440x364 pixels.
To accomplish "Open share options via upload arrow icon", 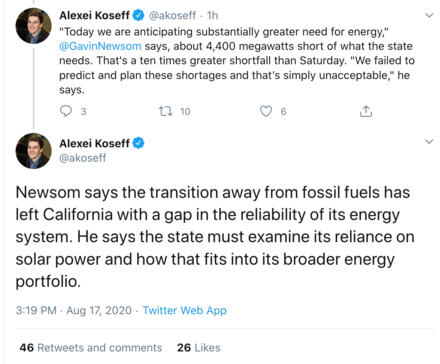I will point(366,111).
